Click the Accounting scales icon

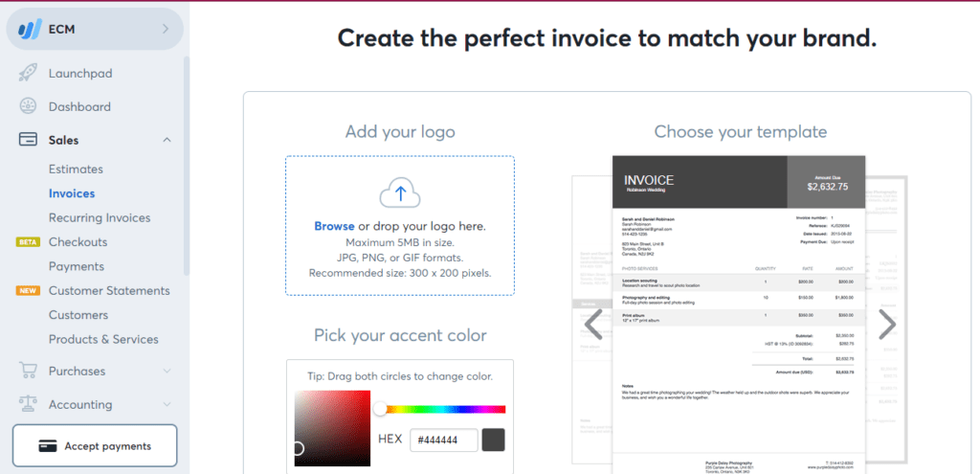click(x=29, y=404)
